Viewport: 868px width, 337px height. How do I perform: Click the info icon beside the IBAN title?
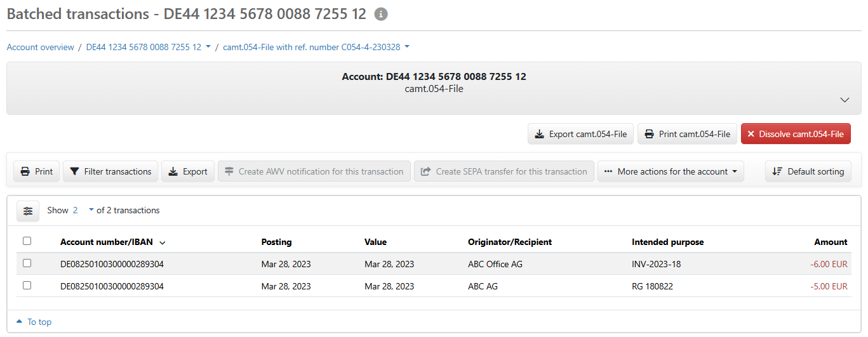(x=381, y=14)
